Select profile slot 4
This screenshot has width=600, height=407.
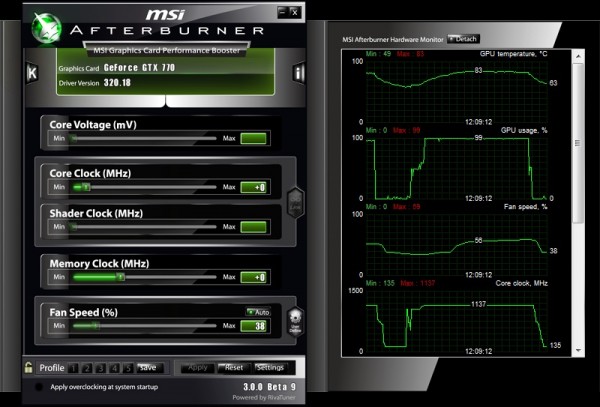pyautogui.click(x=114, y=368)
